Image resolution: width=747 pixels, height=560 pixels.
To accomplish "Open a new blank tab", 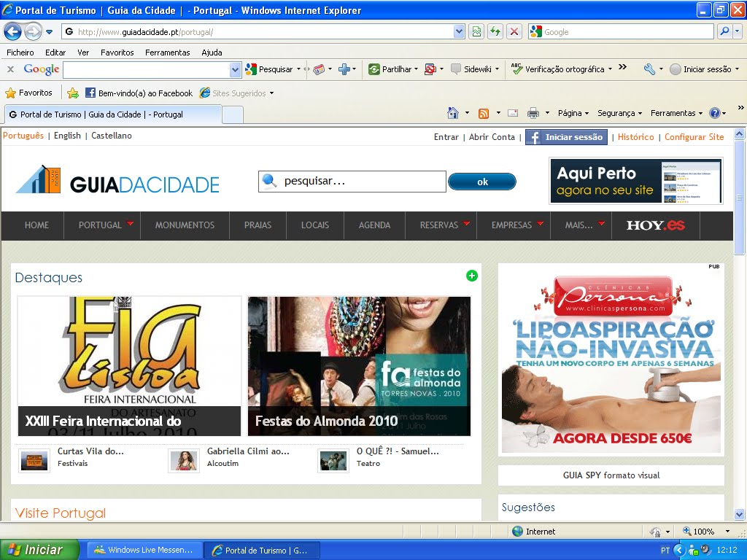I will pyautogui.click(x=233, y=114).
